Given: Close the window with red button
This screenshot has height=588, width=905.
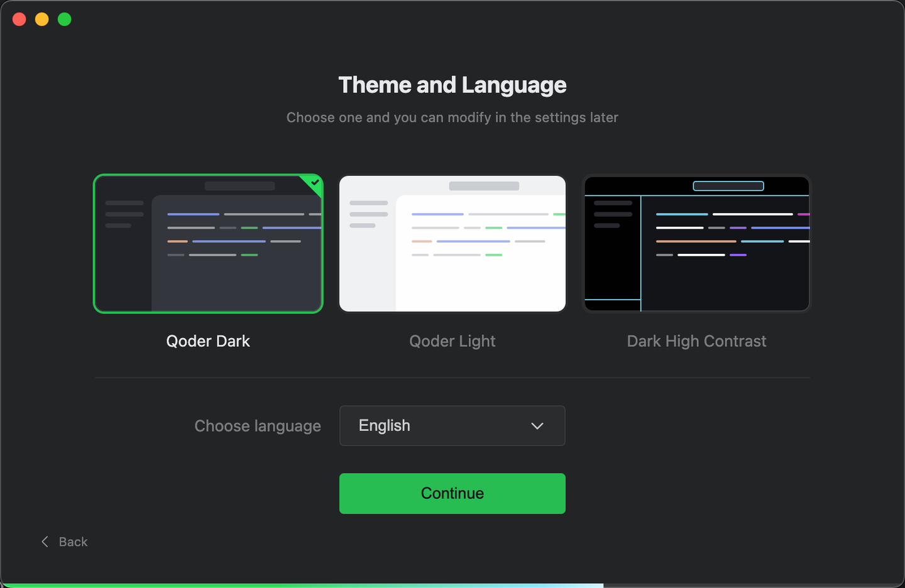Looking at the screenshot, I should click(x=19, y=19).
